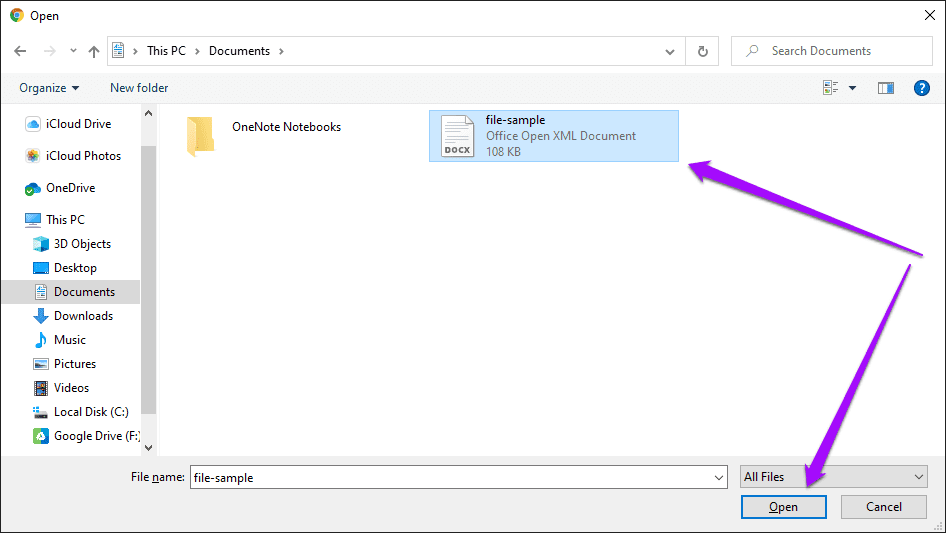This screenshot has width=946, height=533.
Task: Click the Documents page icon in sidebar
Action: (40, 292)
